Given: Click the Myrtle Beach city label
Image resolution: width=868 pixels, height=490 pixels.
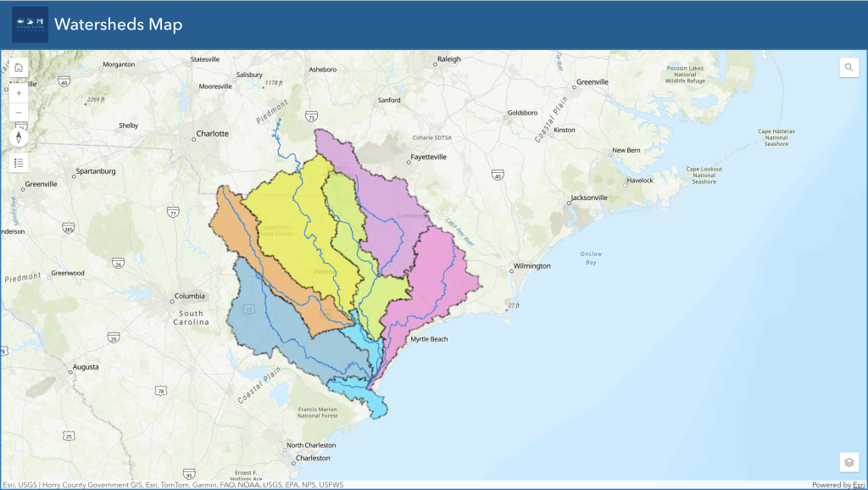Looking at the screenshot, I should (x=428, y=339).
